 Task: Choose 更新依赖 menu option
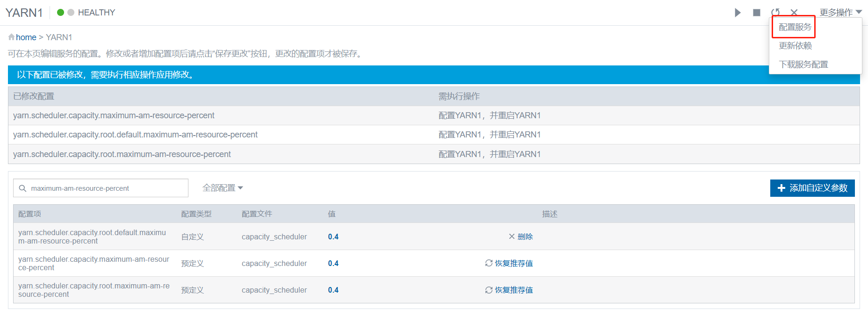795,46
